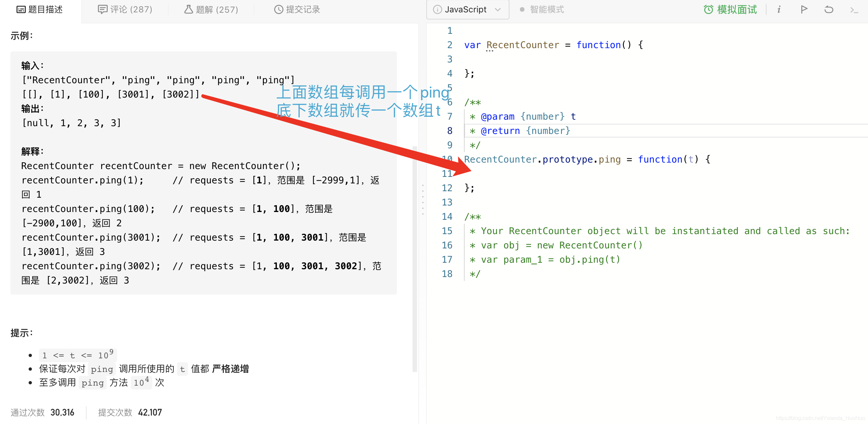This screenshot has width=868, height=424.
Task: Click the 题目描述 tab icon
Action: (21, 9)
